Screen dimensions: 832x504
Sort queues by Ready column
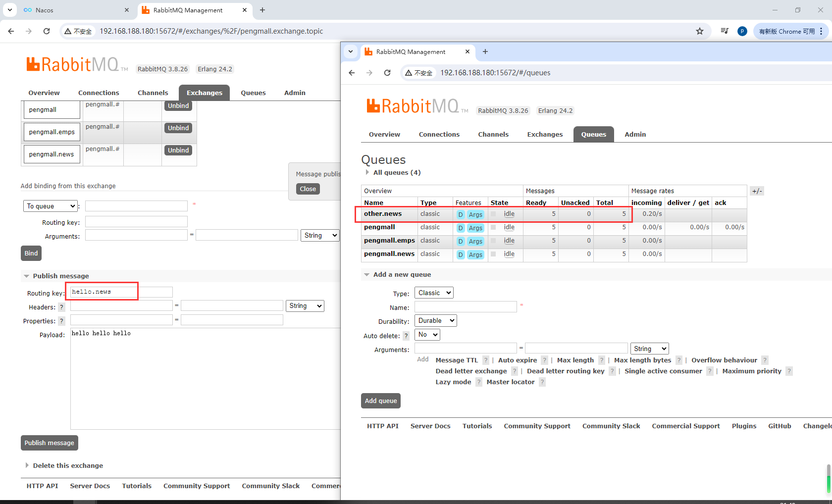(536, 202)
